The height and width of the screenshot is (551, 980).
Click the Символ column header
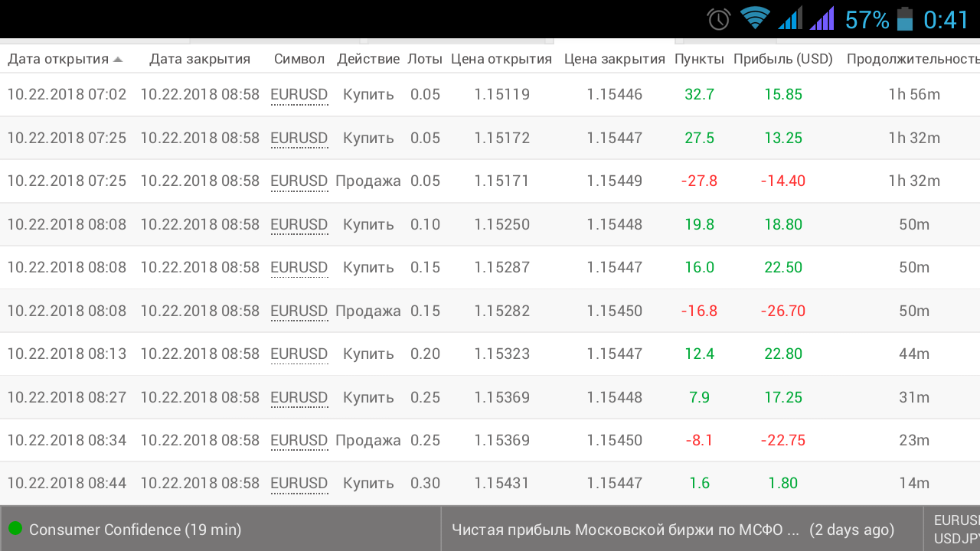click(299, 59)
